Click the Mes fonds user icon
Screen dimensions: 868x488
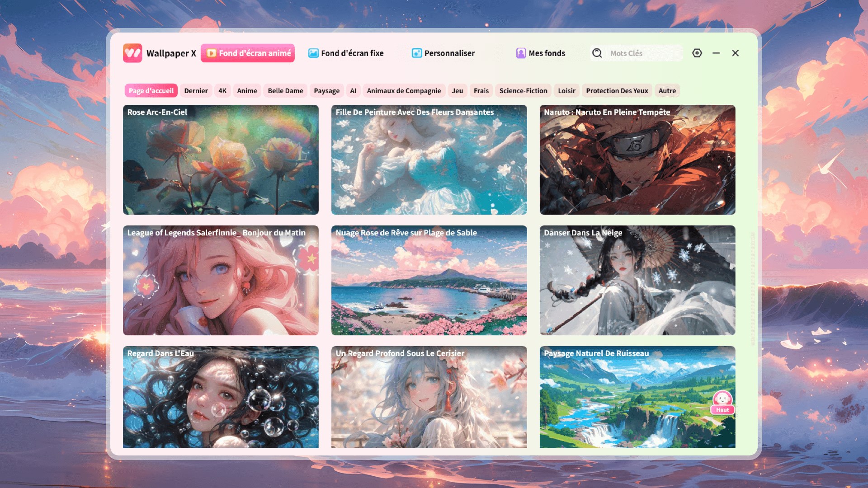click(521, 53)
